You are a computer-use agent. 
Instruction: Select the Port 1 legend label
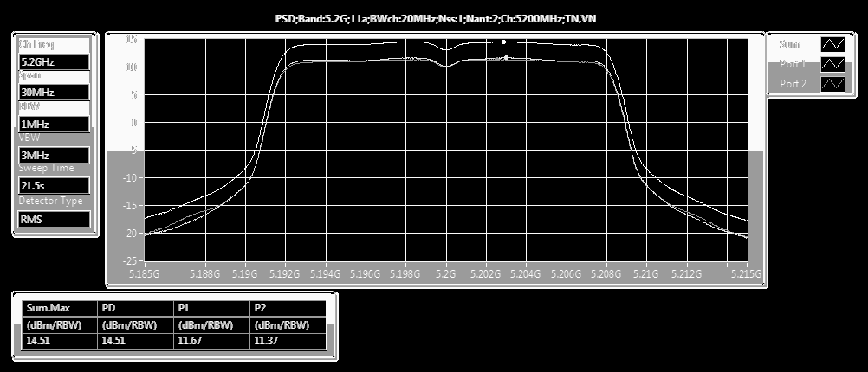tap(793, 64)
